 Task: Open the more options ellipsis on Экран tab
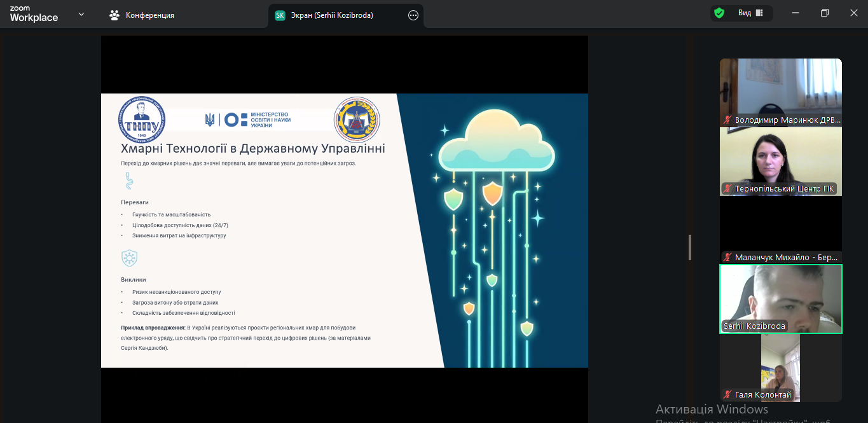[413, 15]
